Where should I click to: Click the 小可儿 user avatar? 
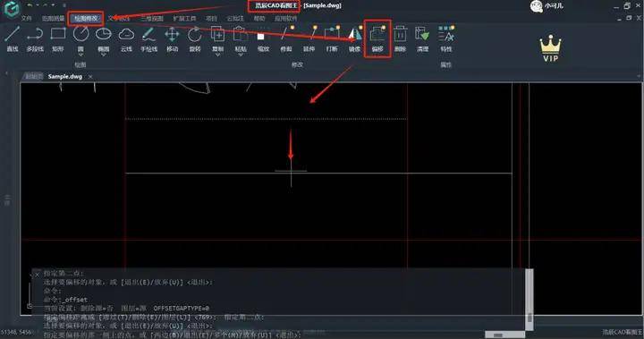click(x=536, y=6)
